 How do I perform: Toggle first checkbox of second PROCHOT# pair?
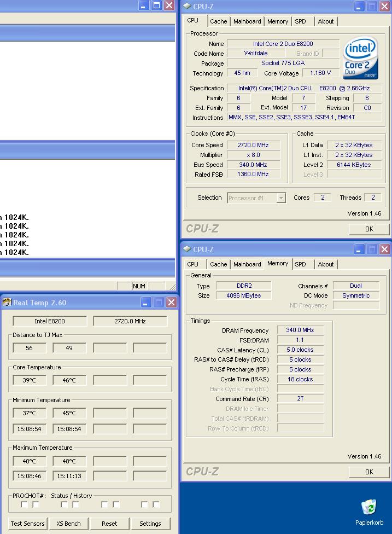click(x=64, y=504)
